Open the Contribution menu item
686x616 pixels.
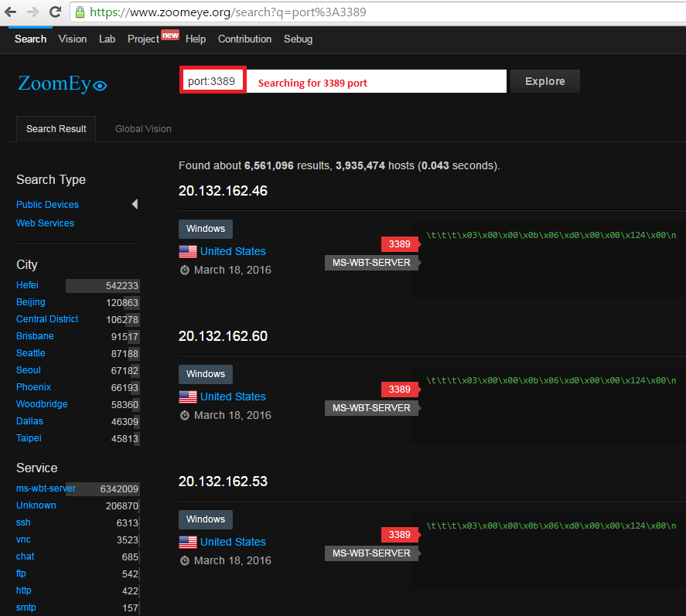(244, 39)
